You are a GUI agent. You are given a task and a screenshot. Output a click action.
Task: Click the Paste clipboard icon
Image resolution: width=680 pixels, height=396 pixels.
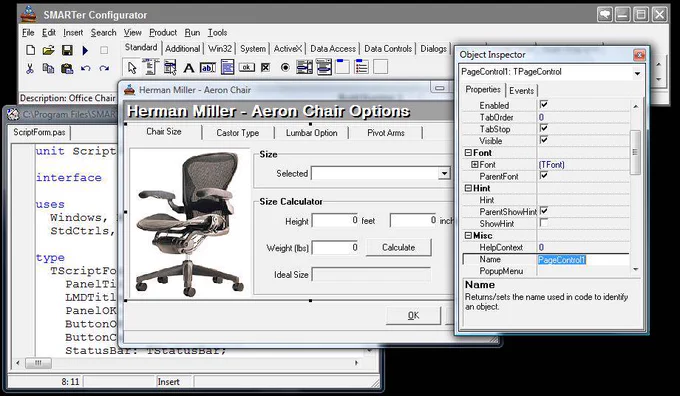point(67,69)
